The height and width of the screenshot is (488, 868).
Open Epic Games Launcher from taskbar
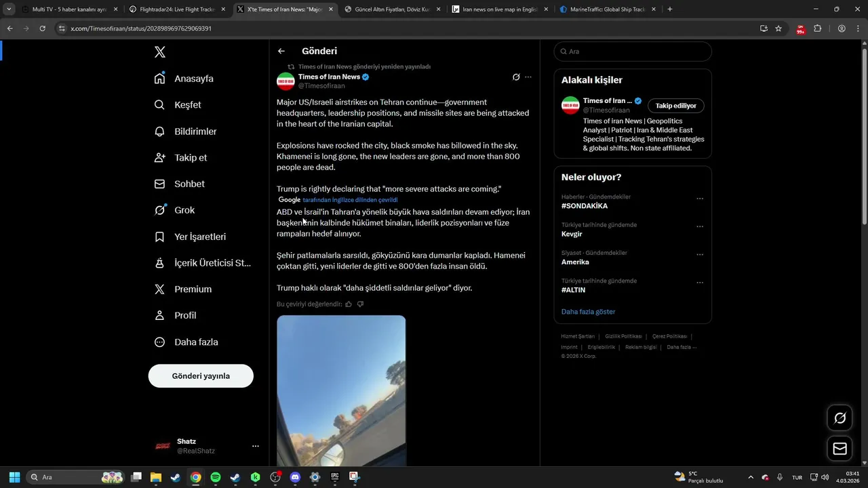pyautogui.click(x=334, y=477)
